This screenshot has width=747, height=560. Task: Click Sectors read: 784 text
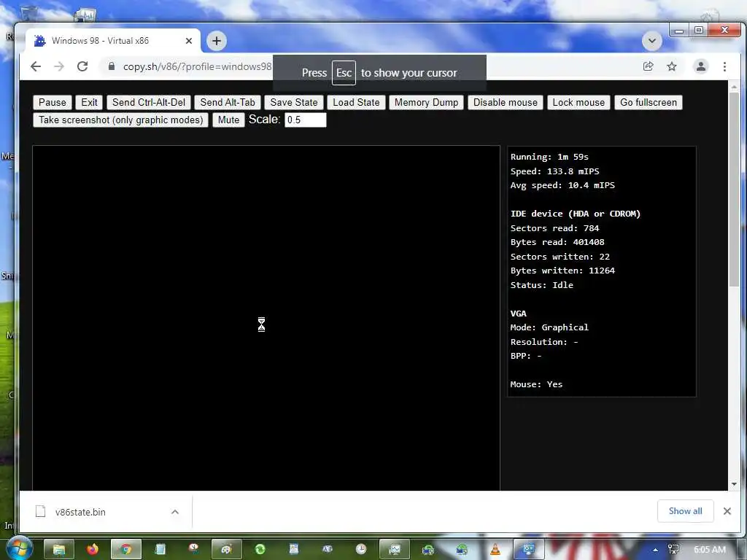coord(554,228)
